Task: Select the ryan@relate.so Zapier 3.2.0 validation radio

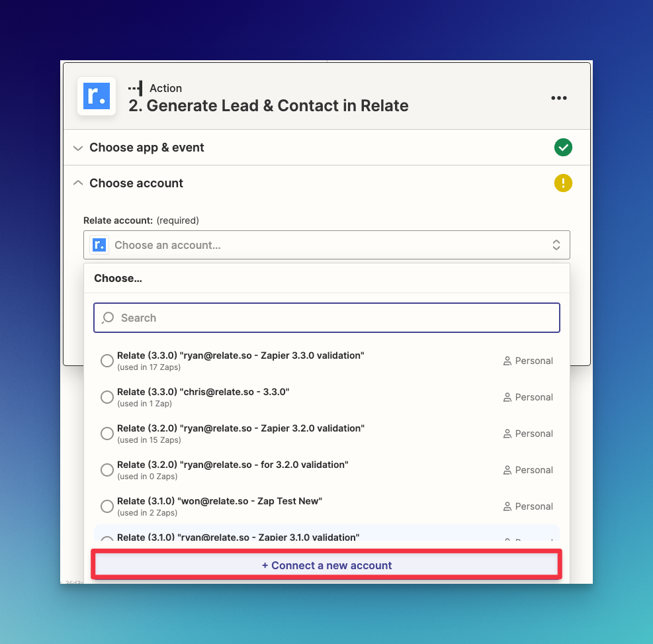Action: click(x=107, y=434)
